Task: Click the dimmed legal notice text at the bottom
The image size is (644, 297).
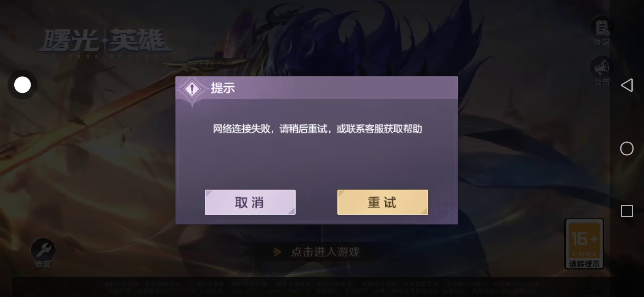Action: pos(322,287)
